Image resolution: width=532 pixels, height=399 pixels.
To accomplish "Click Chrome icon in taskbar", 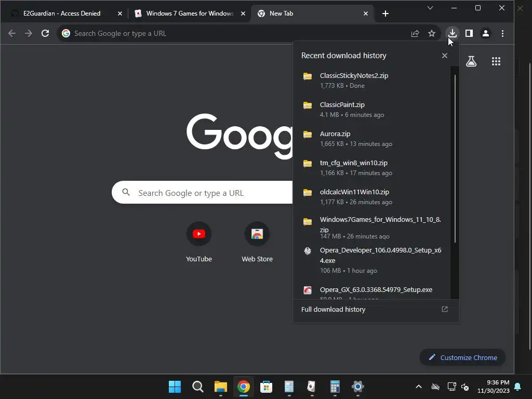I will point(243,387).
